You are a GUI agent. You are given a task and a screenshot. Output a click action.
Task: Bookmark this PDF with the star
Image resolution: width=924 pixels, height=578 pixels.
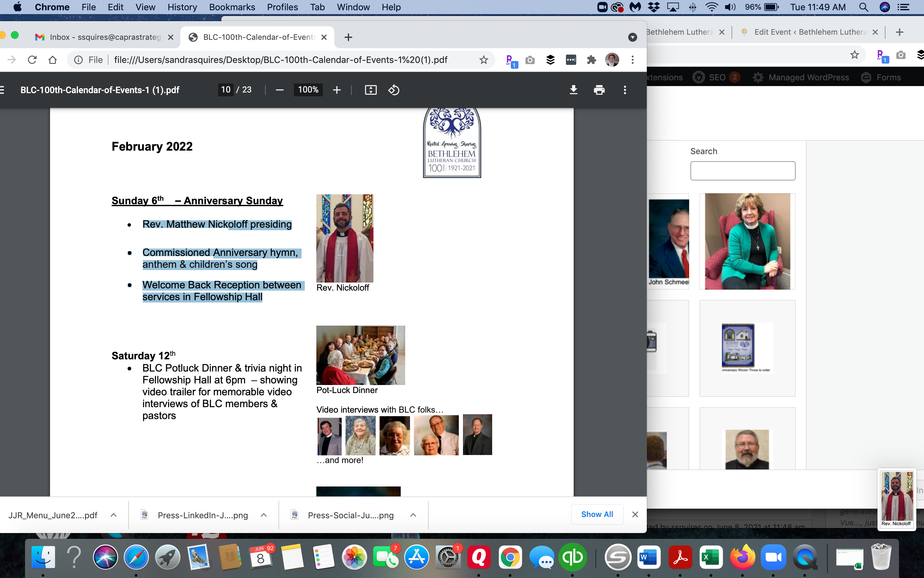(x=483, y=60)
